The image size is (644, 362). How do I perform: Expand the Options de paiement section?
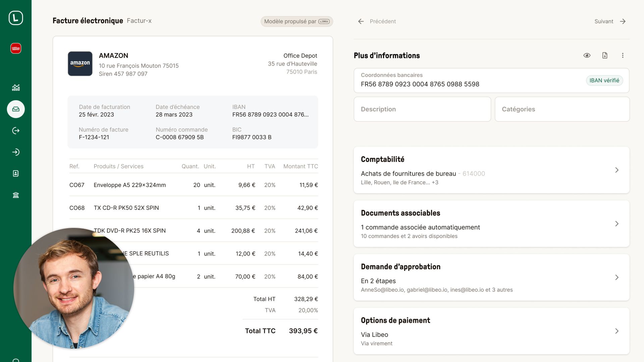[617, 331]
